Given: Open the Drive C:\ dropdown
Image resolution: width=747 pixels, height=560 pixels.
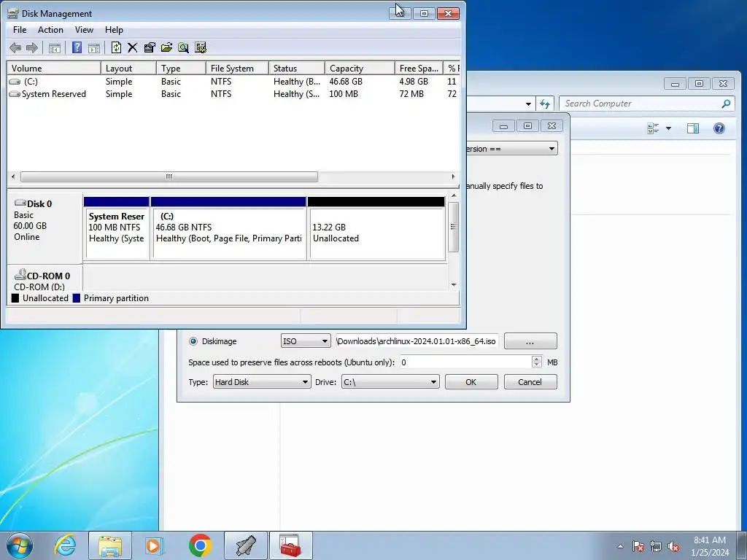Looking at the screenshot, I should pos(390,382).
